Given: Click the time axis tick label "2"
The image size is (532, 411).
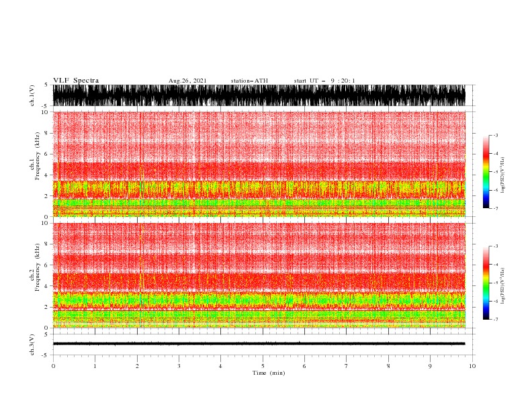Looking at the screenshot, I should (x=137, y=366).
